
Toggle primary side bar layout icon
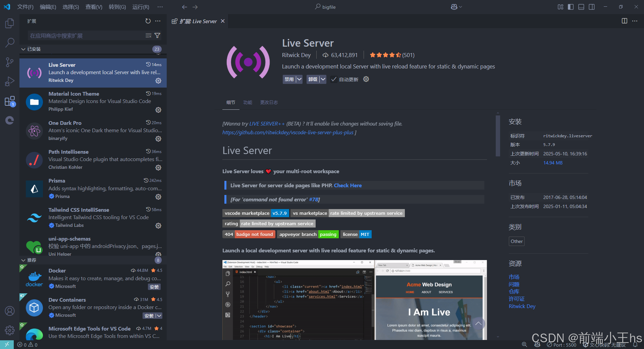click(x=571, y=7)
